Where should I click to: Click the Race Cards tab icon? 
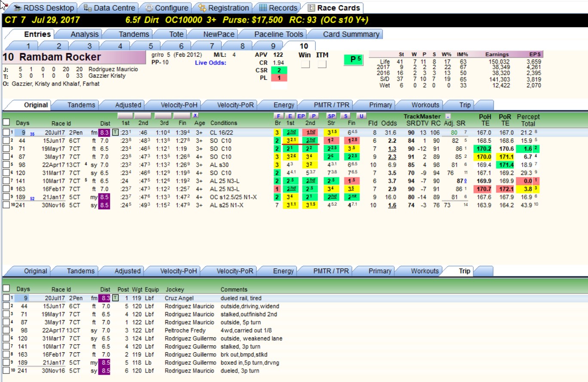(x=311, y=8)
